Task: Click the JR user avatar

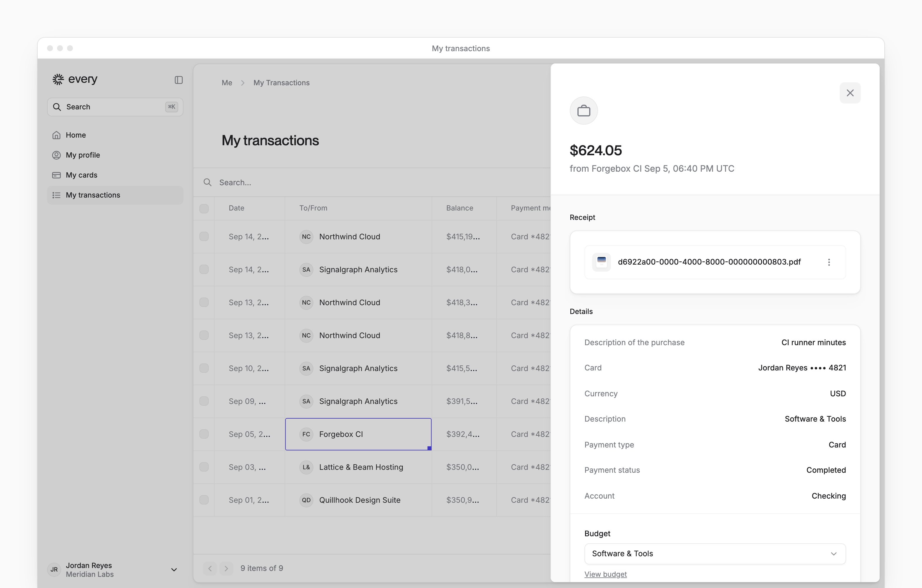Action: click(54, 570)
